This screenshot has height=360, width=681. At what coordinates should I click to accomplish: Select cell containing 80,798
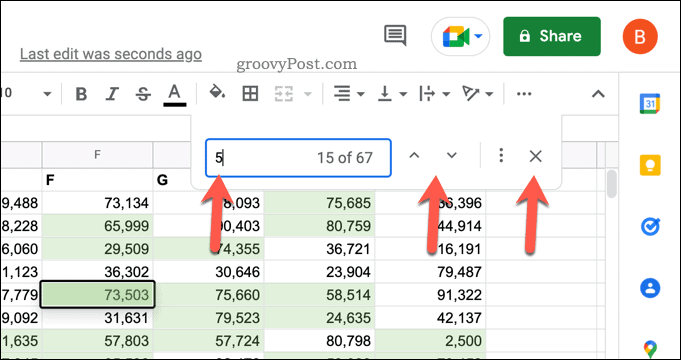(x=320, y=341)
